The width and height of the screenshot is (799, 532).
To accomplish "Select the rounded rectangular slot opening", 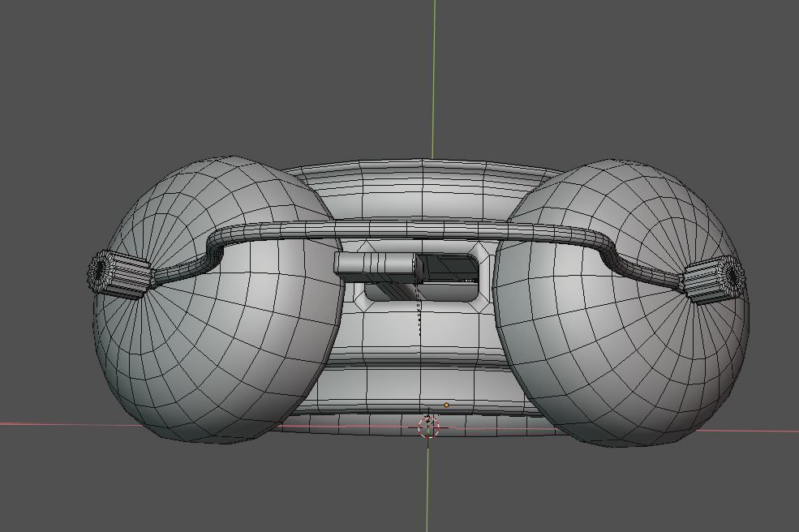I will [x=422, y=277].
